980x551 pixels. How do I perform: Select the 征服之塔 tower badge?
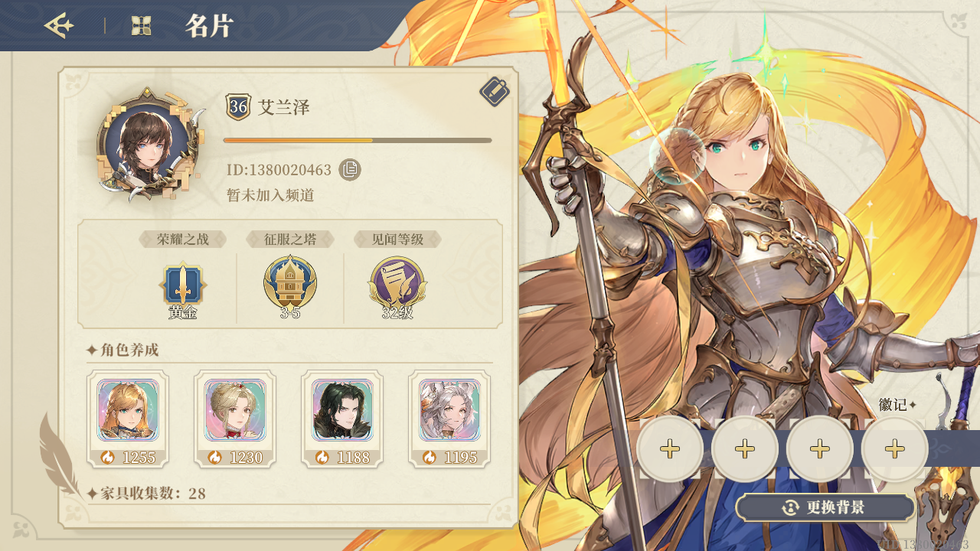click(x=289, y=284)
